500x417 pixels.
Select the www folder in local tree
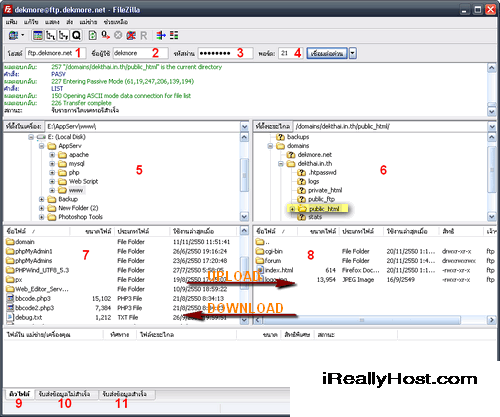tap(76, 190)
